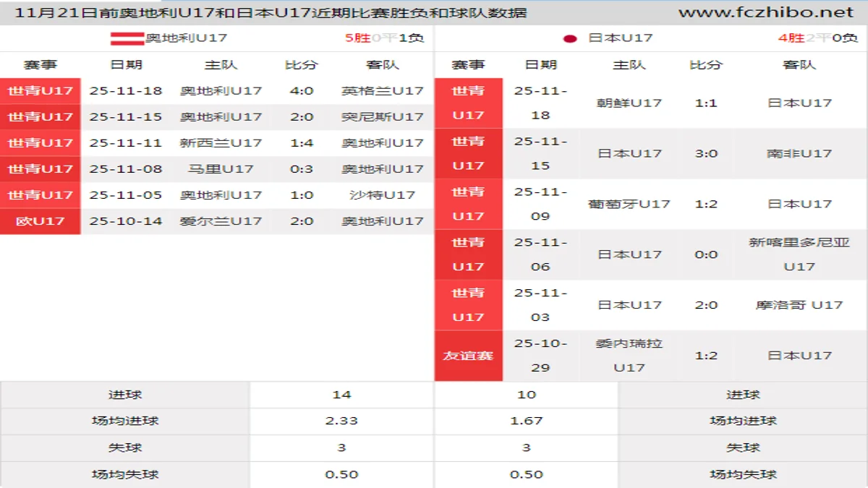Click the 世青U17 badge beside the 朝鲜U17 match
The height and width of the screenshot is (488, 868).
pos(467,103)
